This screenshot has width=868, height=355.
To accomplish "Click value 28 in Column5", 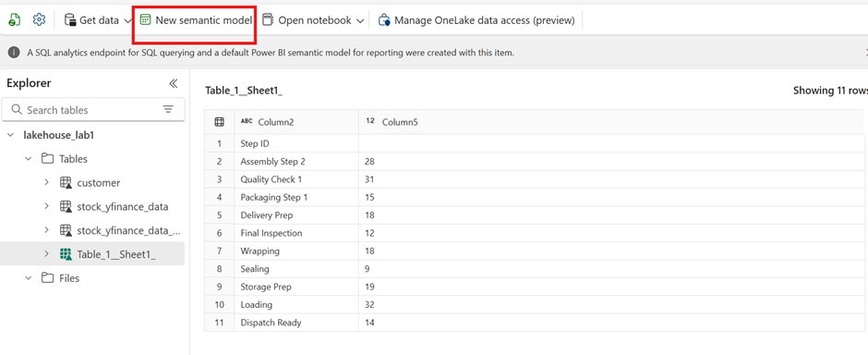I will click(x=369, y=161).
